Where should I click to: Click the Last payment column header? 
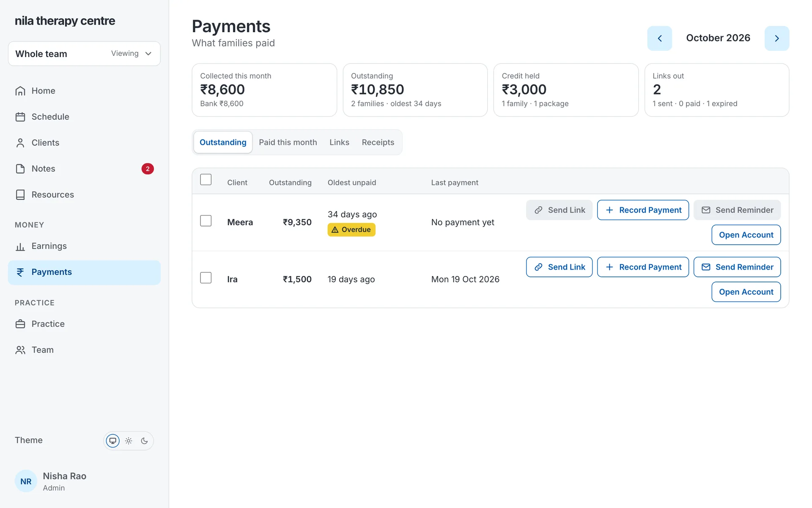(x=455, y=182)
